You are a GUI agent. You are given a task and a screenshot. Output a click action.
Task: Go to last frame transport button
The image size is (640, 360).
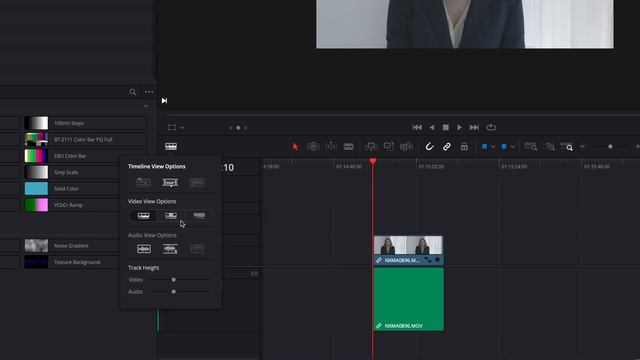click(474, 127)
